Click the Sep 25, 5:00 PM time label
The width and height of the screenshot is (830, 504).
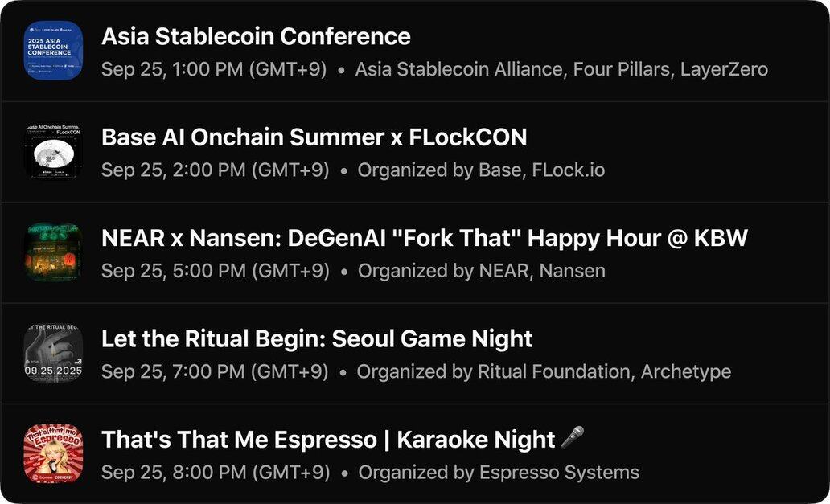coord(216,271)
